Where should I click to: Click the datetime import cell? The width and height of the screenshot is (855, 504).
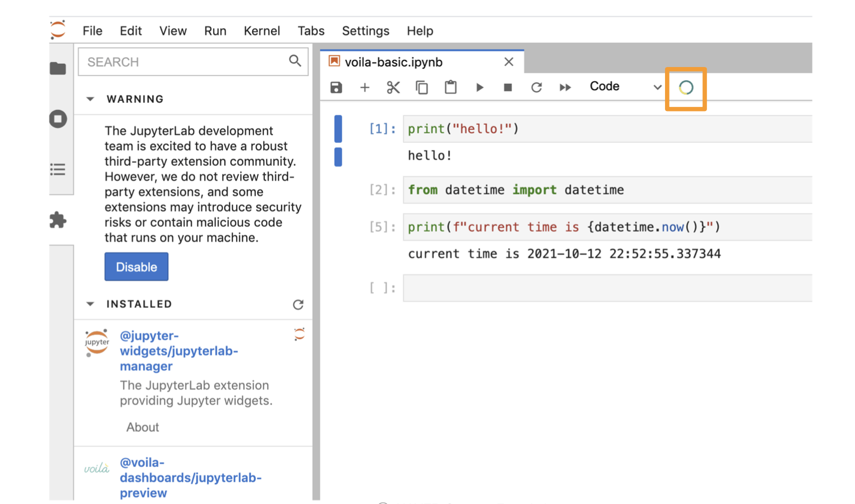pos(607,190)
